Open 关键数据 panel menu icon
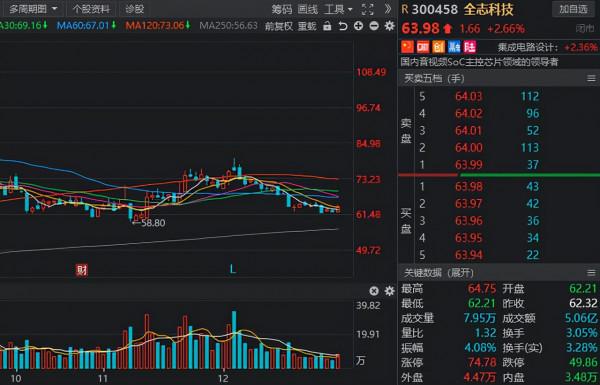Image resolution: width=600 pixels, height=385 pixels. pyautogui.click(x=591, y=272)
